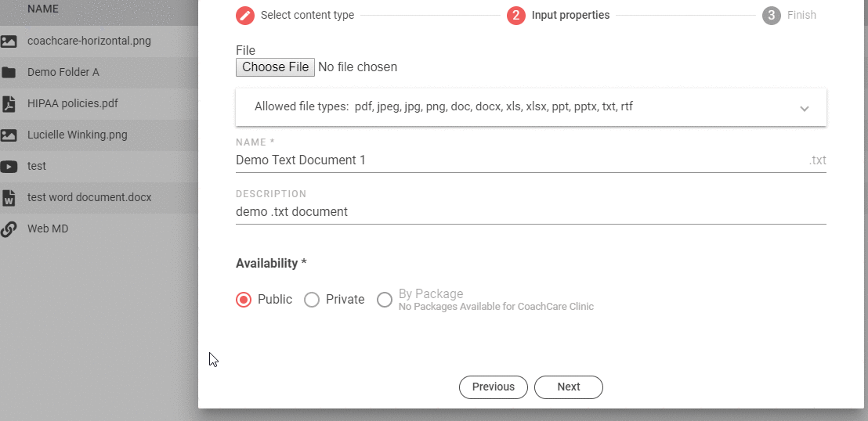
Task: Click the Choose File button
Action: click(x=275, y=67)
